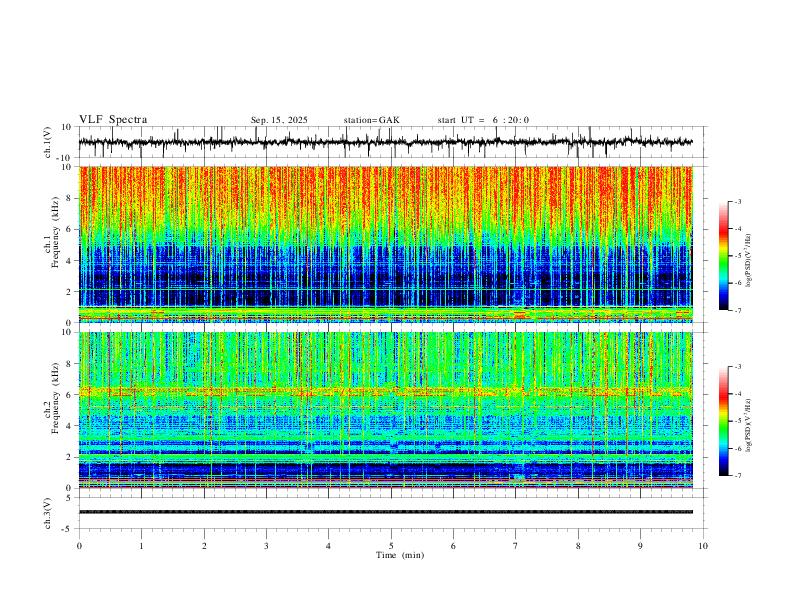The height and width of the screenshot is (612, 792).
Task: Click the "ch.3(V)" waveform axis label
Action: [x=48, y=513]
